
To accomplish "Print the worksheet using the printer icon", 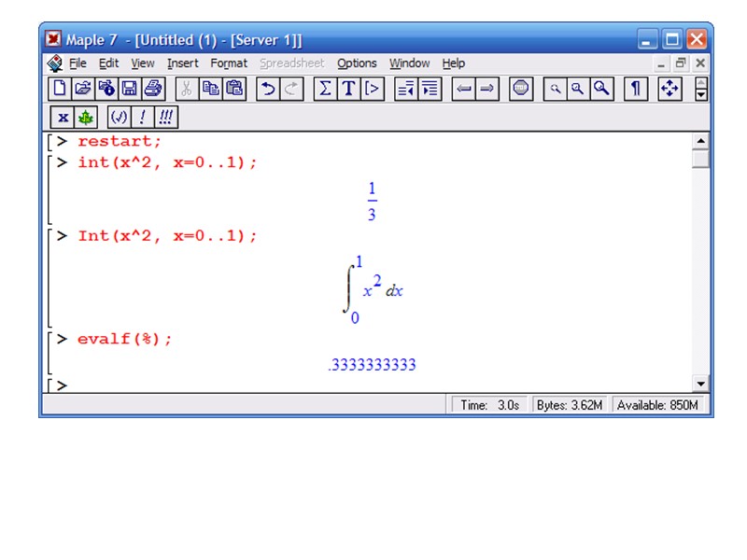I will click(x=153, y=89).
